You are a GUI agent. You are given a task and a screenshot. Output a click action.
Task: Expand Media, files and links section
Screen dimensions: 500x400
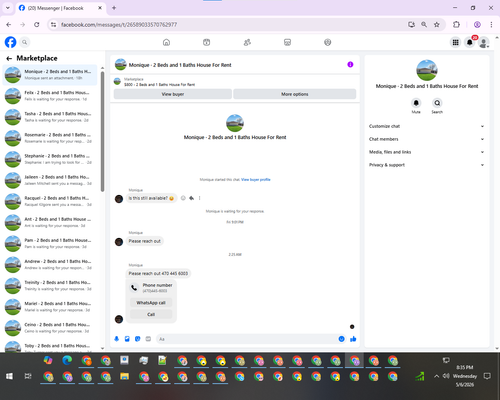426,152
